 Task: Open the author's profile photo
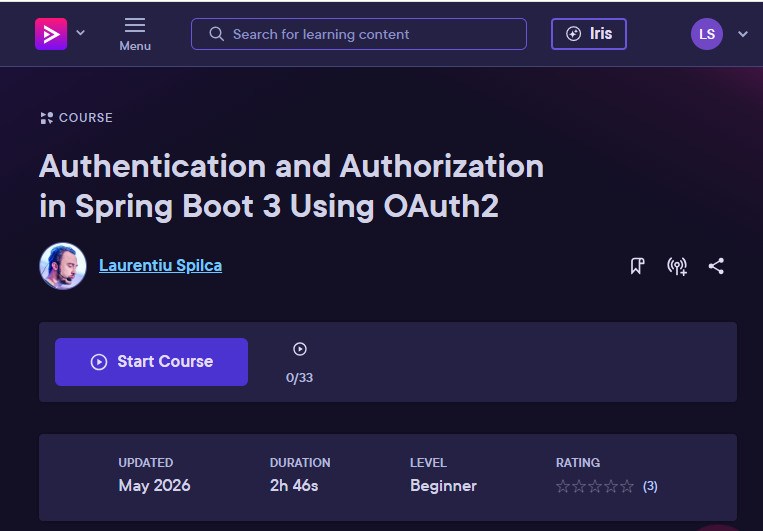63,266
